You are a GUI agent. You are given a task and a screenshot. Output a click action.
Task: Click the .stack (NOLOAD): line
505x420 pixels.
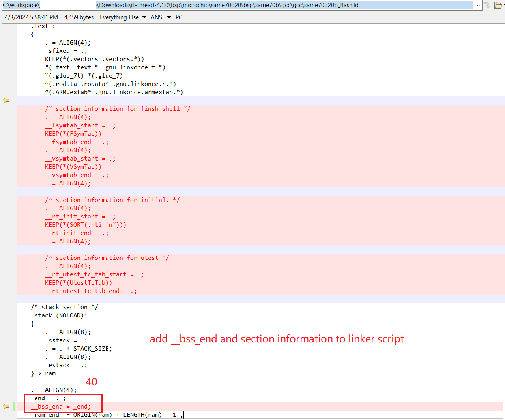tap(59, 315)
